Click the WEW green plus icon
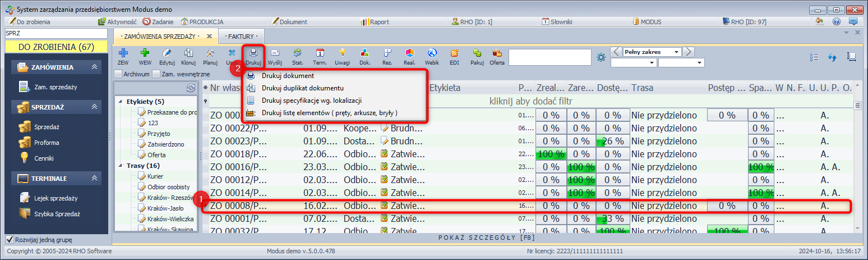 coord(145,53)
